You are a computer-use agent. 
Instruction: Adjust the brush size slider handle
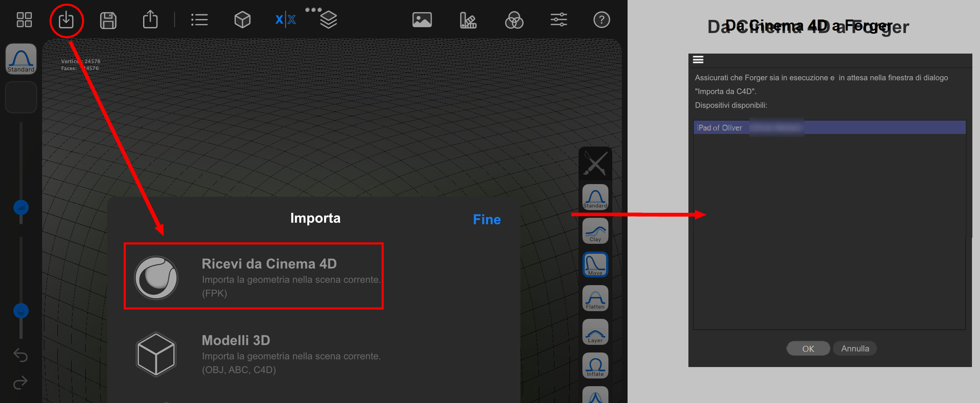[21, 208]
